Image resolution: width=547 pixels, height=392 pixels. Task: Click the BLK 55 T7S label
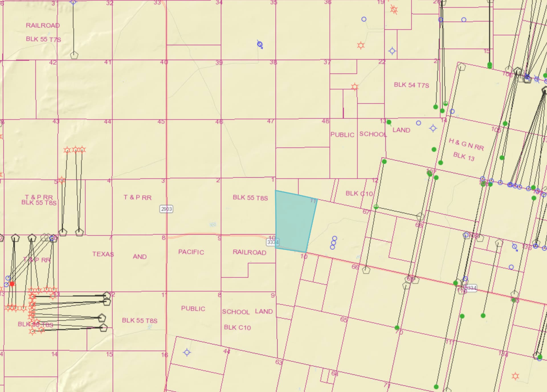point(43,39)
